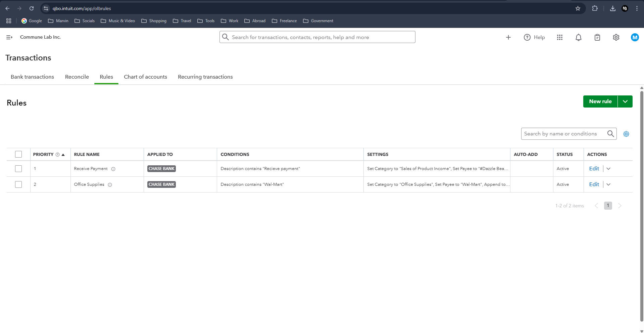Open the plus Create menu icon

coord(508,37)
